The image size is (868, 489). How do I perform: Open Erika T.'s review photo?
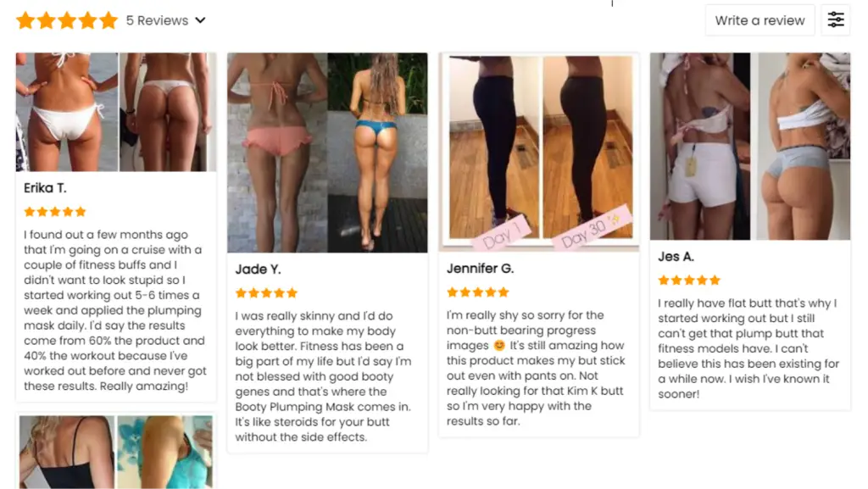[x=115, y=112]
